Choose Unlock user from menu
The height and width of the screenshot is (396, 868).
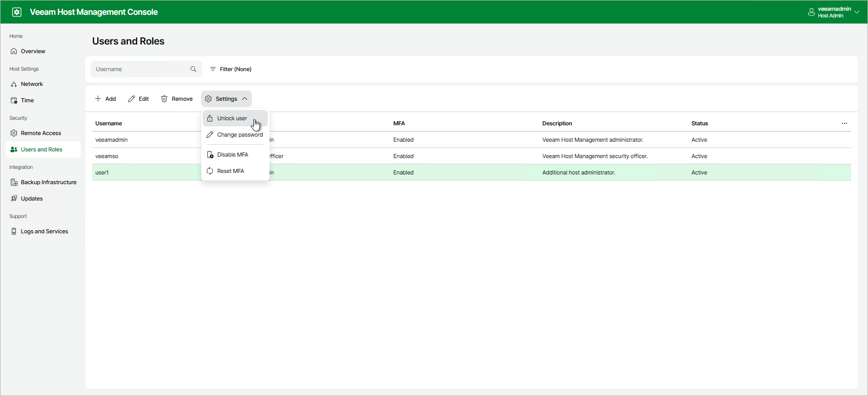pos(235,118)
